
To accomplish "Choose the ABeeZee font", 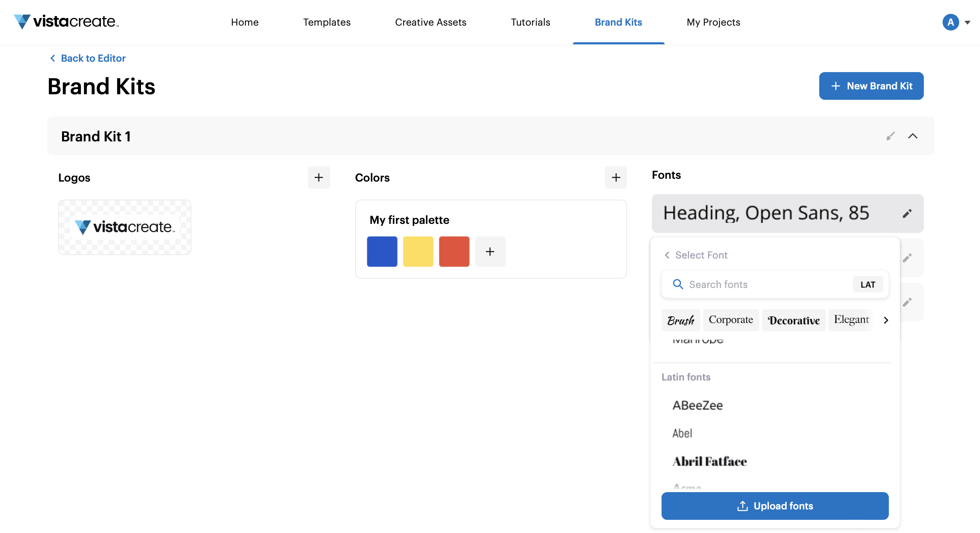I will (x=698, y=405).
